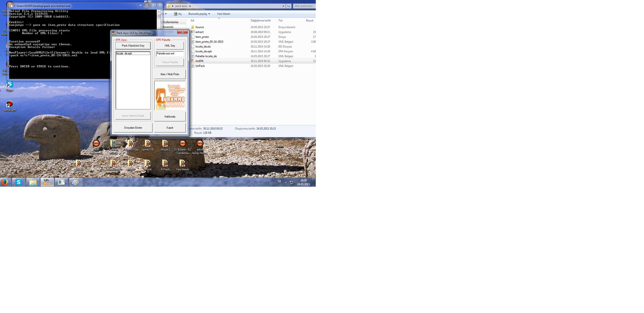Select the VJ Bülent MP3 file icon
This screenshot has height=313, width=644.
point(183,147)
